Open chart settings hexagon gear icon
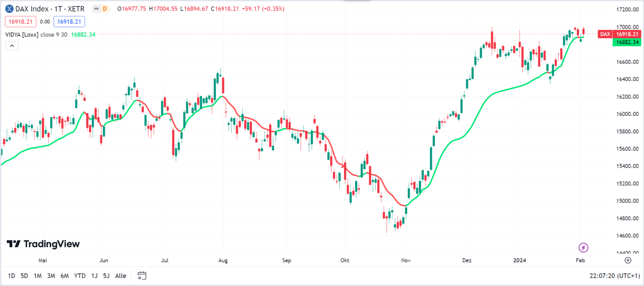 coord(628,260)
